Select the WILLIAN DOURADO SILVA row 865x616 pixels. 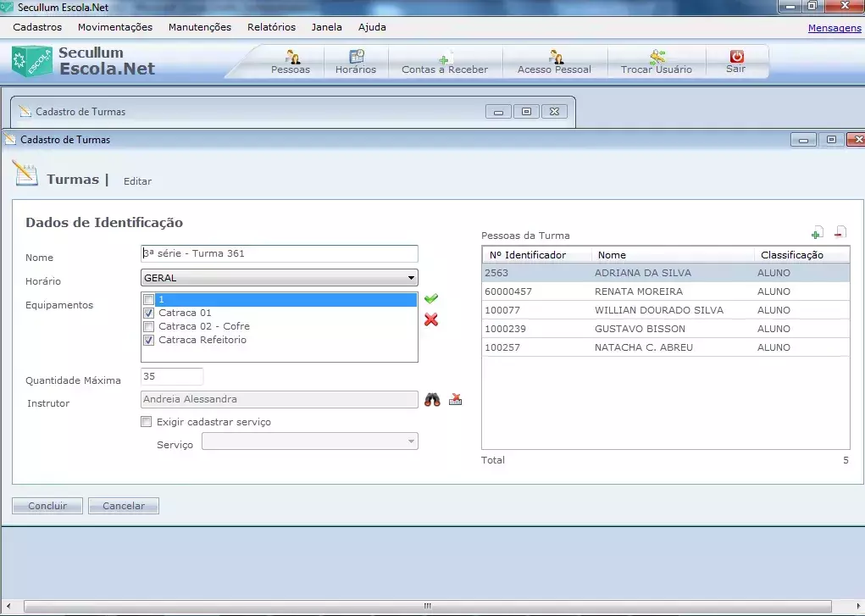(x=666, y=310)
